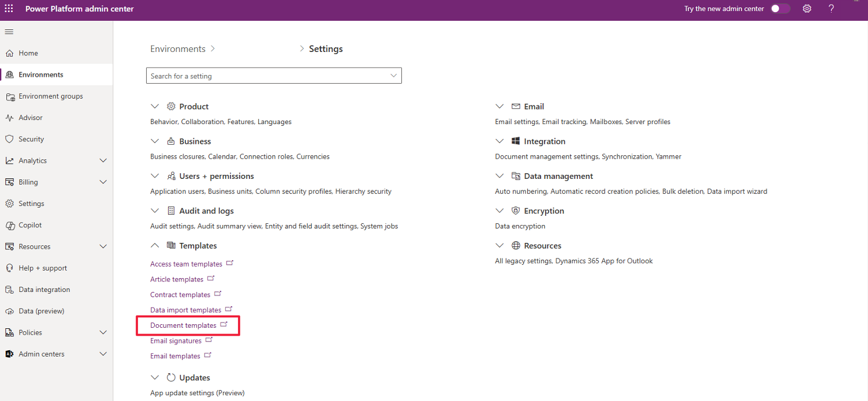Open the app launcher waffle icon
The width and height of the screenshot is (868, 401).
coord(9,9)
